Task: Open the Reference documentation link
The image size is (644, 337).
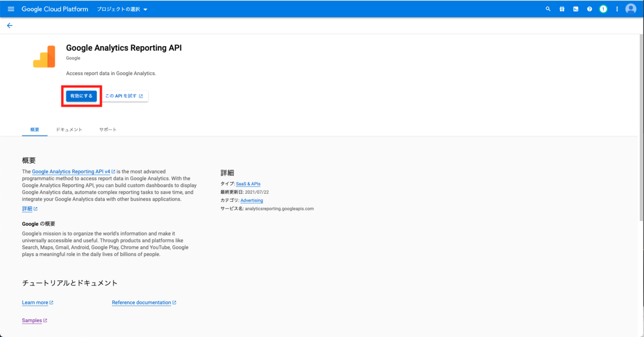Action: [144, 303]
